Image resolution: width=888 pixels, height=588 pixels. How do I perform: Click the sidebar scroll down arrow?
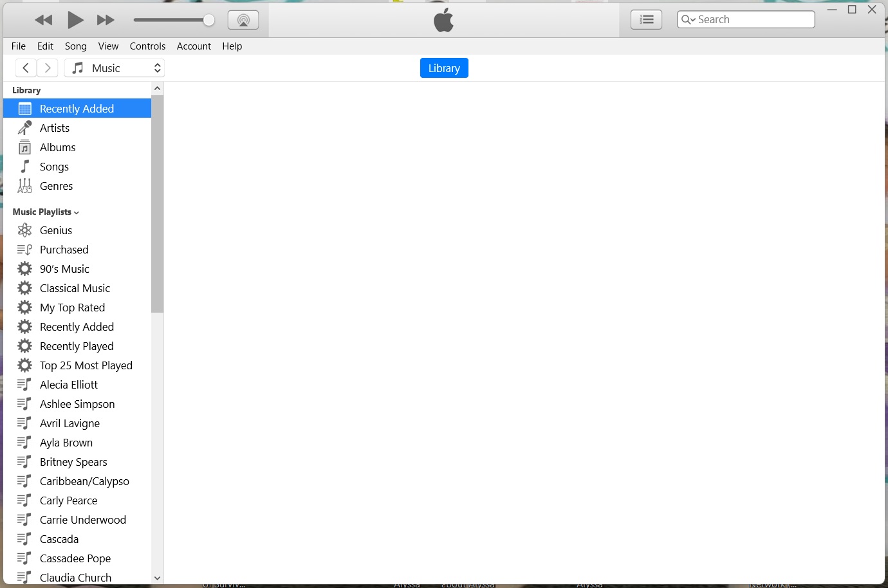[x=157, y=578]
